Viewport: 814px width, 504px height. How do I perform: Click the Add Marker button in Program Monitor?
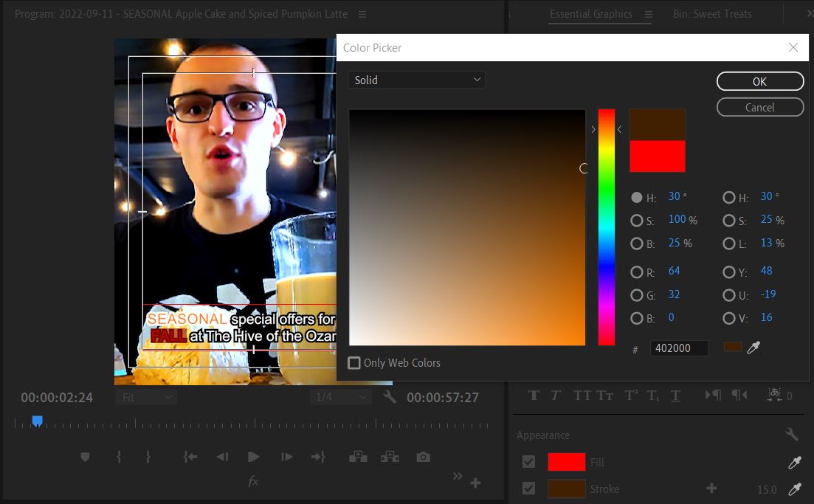[85, 457]
